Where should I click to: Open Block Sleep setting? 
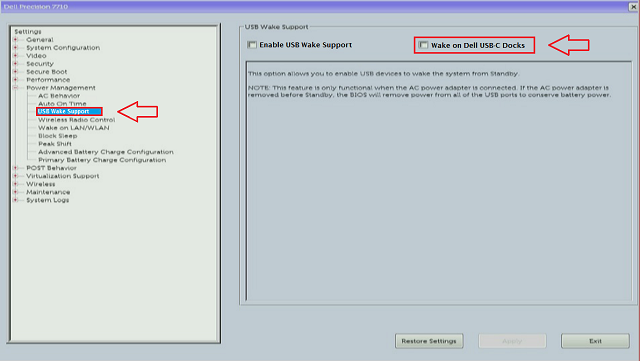click(57, 136)
